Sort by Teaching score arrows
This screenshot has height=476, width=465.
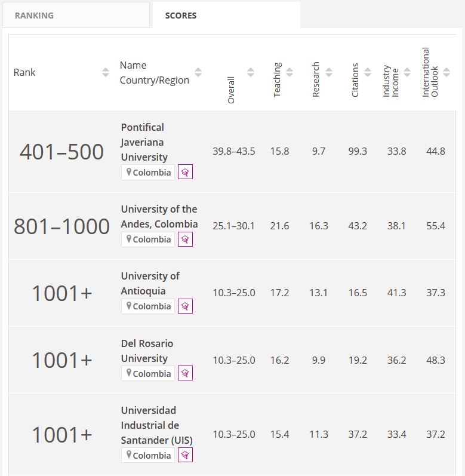click(290, 72)
